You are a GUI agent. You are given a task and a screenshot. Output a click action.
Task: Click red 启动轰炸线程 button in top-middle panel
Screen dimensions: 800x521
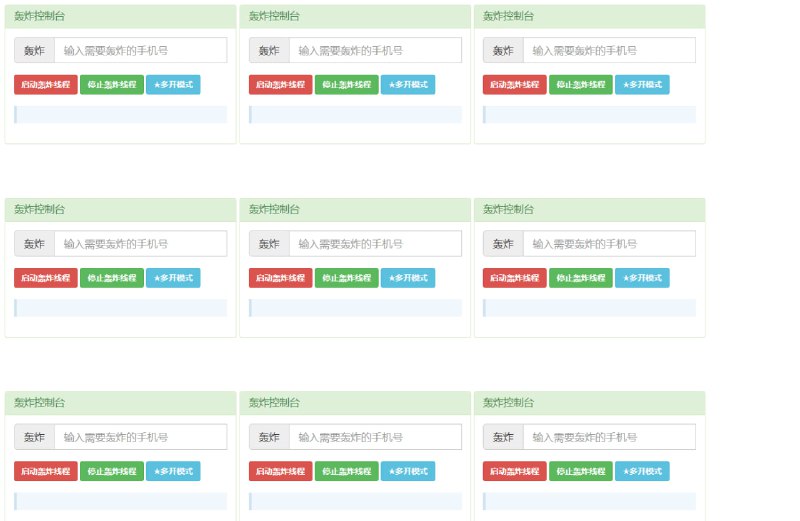[280, 85]
